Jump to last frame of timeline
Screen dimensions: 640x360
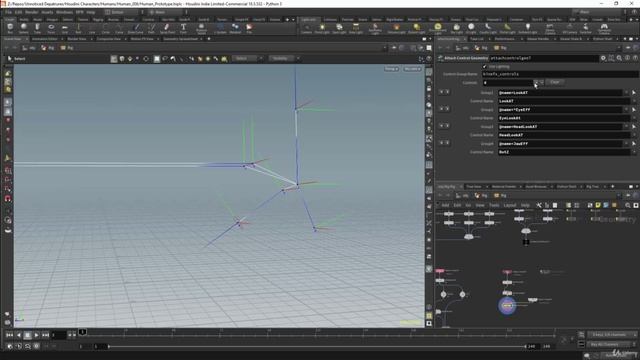coord(45,335)
